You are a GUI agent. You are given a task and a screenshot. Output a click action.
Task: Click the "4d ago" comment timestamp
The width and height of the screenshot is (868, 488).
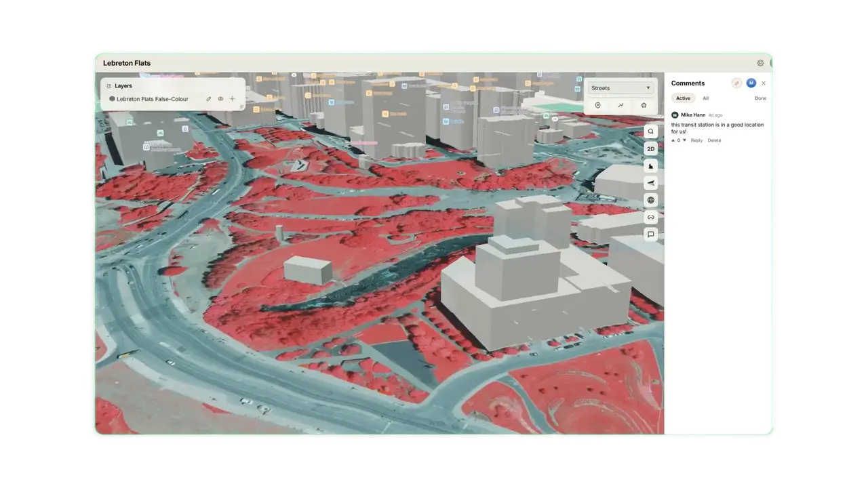point(715,115)
